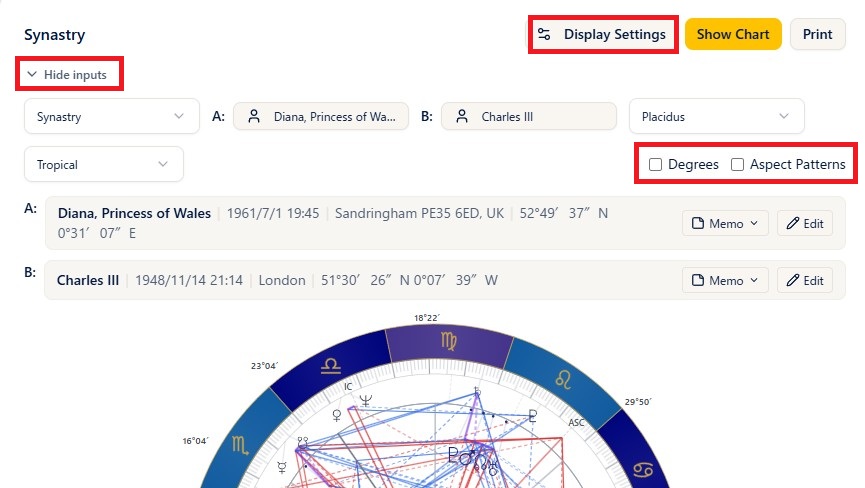Click the 16°04′ cusp label
The width and height of the screenshot is (865, 488).
196,441
